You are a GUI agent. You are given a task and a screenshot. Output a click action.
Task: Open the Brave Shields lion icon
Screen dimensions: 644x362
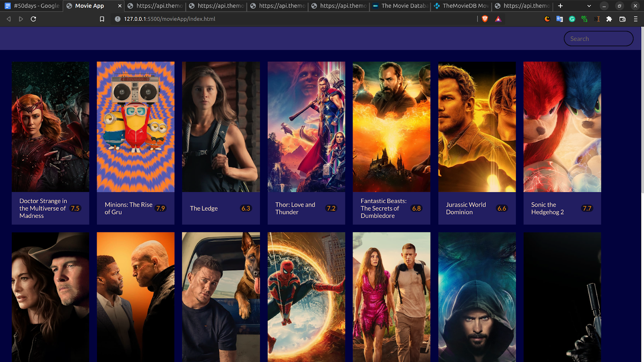coord(485,19)
